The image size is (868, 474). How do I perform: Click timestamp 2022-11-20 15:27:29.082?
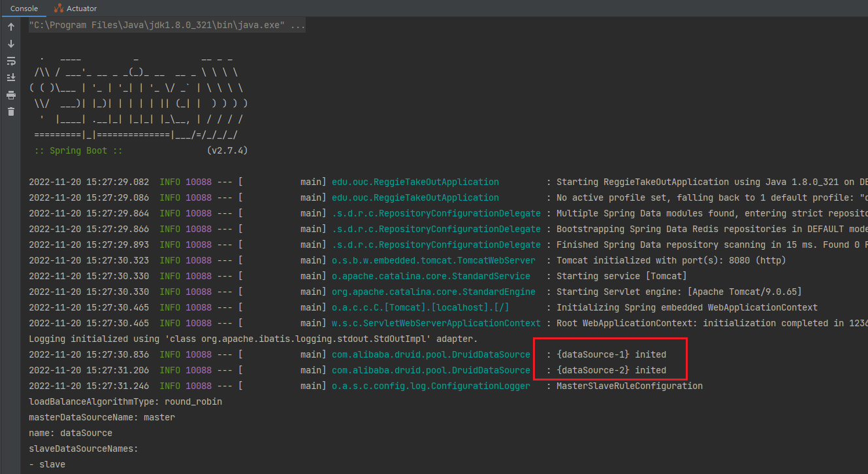[89, 182]
